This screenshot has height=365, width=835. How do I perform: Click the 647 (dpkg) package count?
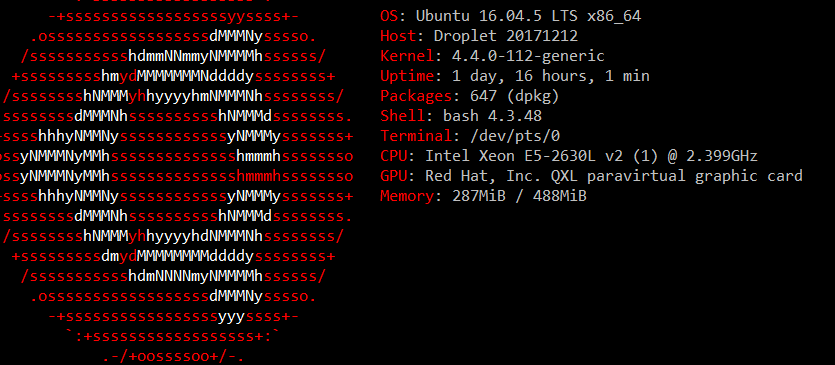pos(514,96)
